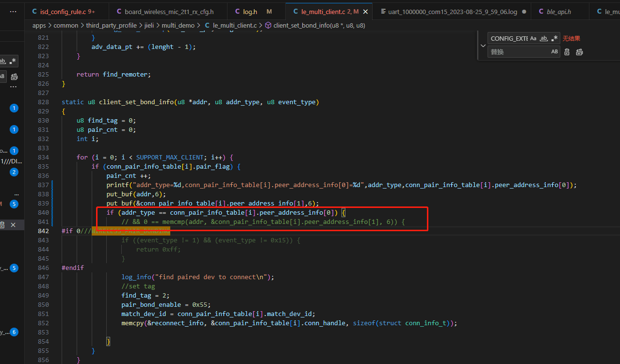This screenshot has width=620, height=364.
Task: Click the 'apps' breadcrumb segment
Action: [39, 25]
